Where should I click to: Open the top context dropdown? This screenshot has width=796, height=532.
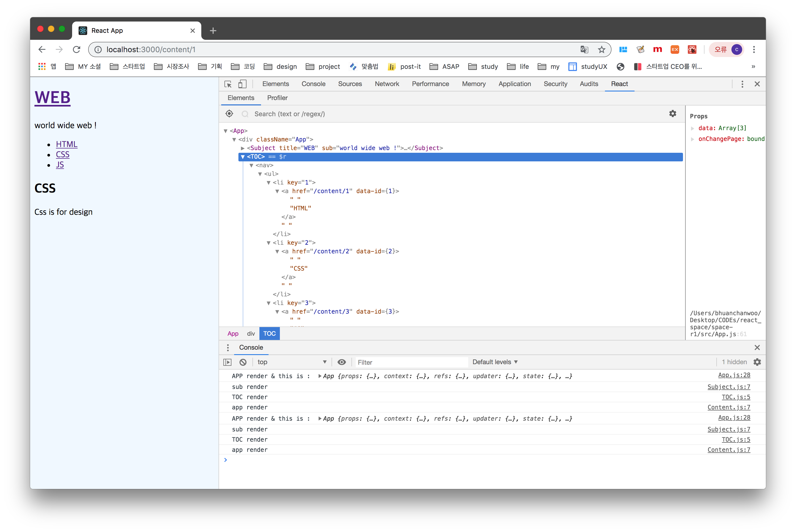[292, 362]
